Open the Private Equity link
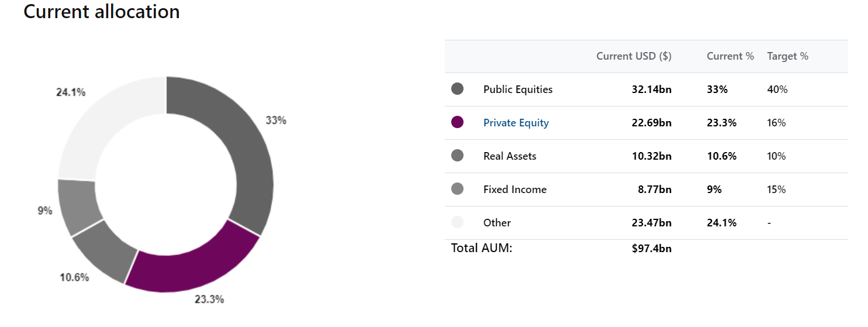 pos(516,123)
